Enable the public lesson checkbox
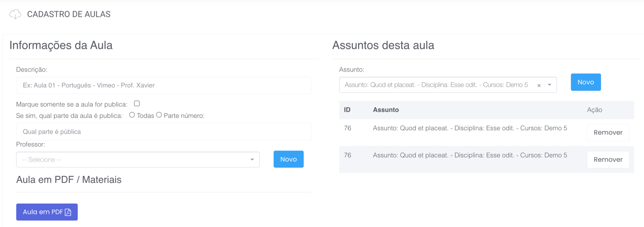Screen dimensions: 644x227 [137, 104]
